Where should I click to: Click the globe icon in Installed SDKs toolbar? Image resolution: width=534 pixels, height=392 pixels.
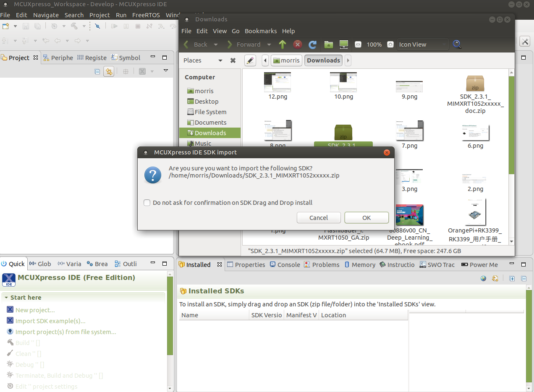484,278
